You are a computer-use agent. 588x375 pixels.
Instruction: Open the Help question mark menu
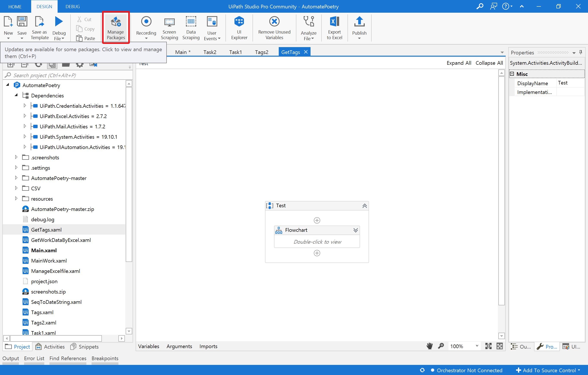pyautogui.click(x=507, y=6)
